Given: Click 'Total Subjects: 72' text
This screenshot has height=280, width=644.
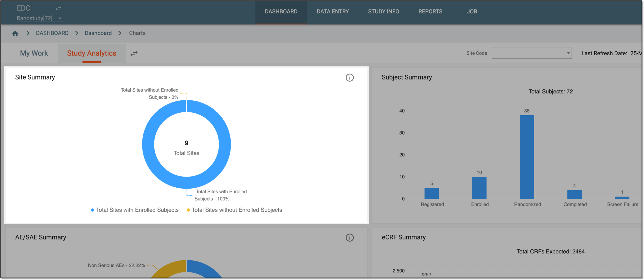Looking at the screenshot, I should pos(550,92).
